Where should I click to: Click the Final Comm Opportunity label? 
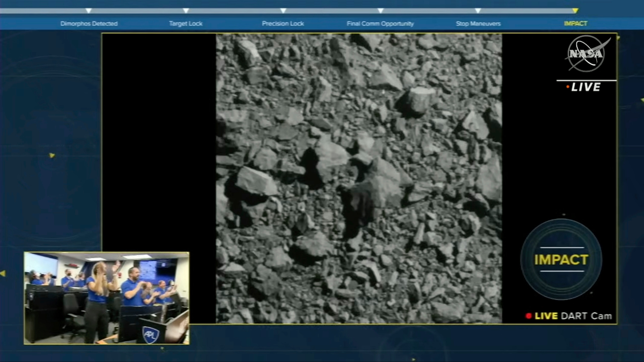click(x=380, y=23)
